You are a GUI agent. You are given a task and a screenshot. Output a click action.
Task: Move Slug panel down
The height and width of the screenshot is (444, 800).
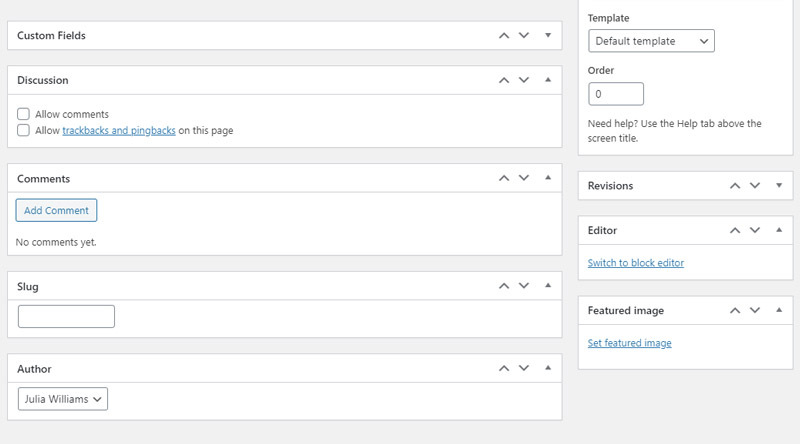click(x=524, y=286)
